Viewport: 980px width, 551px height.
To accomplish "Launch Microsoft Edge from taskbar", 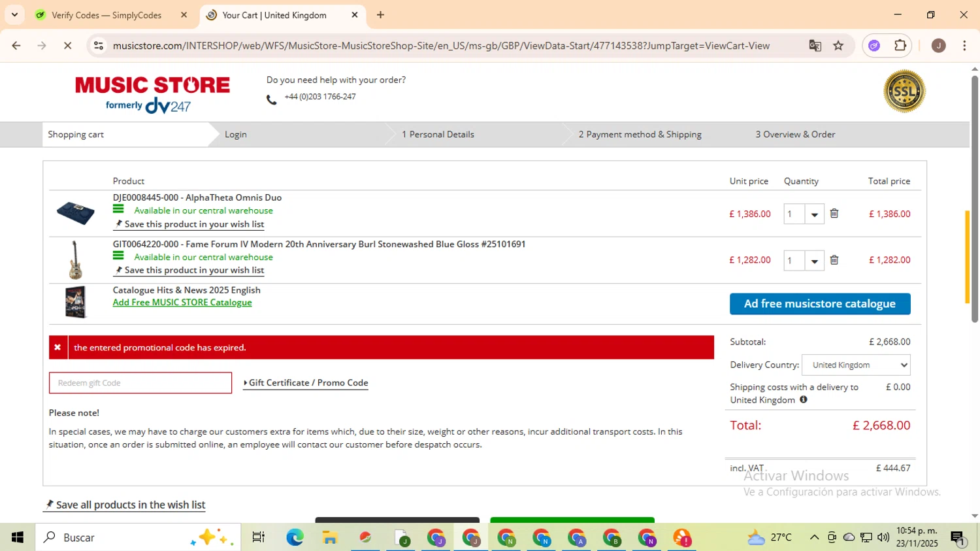I will [295, 537].
